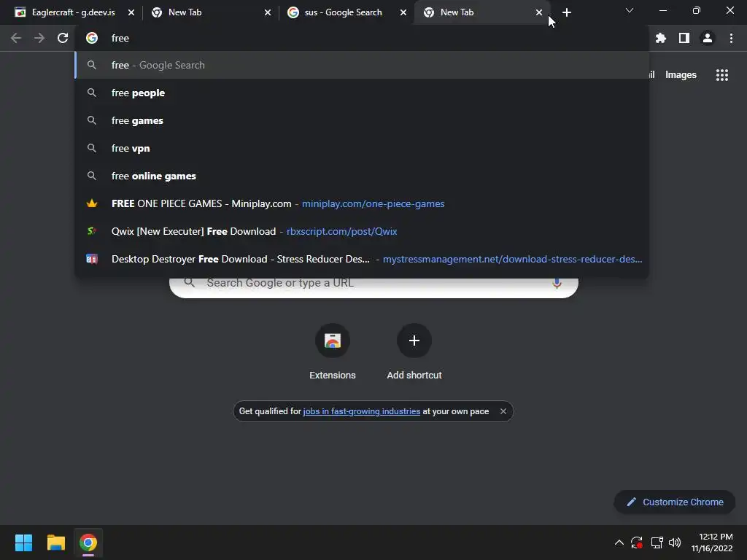Choose the 'free people' suggestion
Screen dimensions: 747x560
click(362, 93)
